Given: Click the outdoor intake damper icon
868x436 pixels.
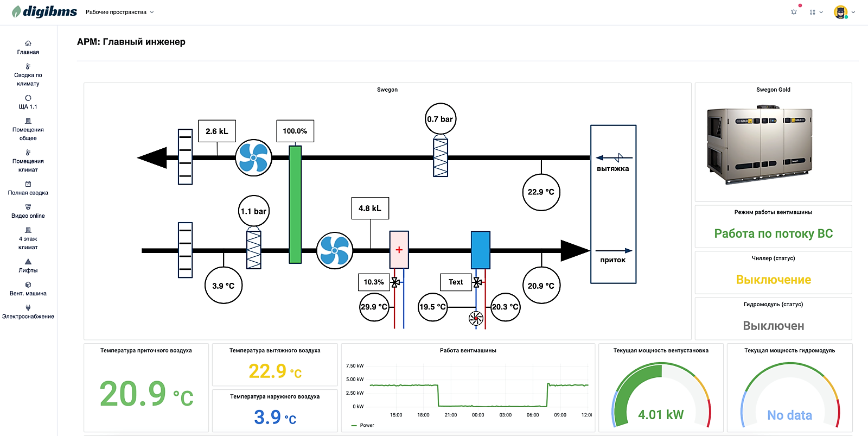Looking at the screenshot, I should click(x=186, y=250).
